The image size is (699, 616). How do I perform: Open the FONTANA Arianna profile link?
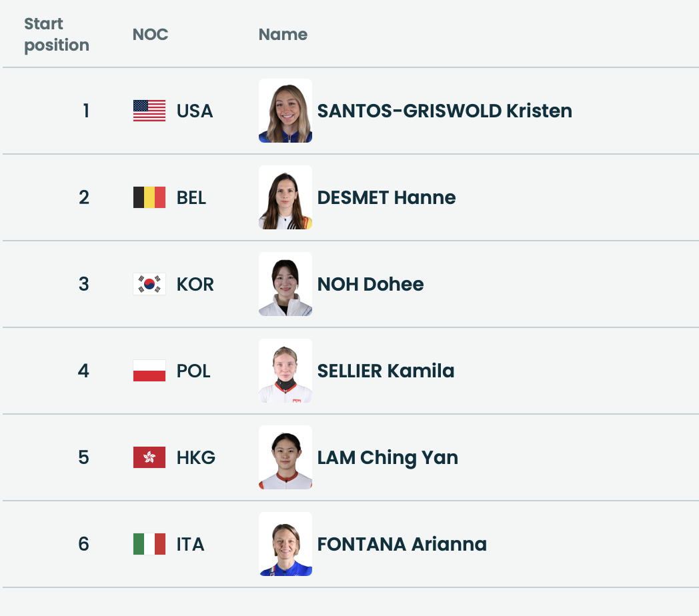(402, 544)
